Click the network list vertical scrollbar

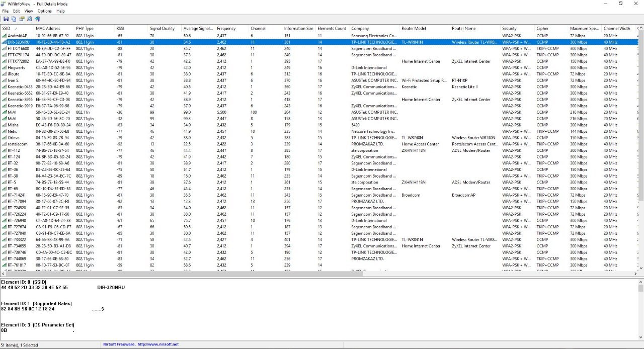pos(640,148)
